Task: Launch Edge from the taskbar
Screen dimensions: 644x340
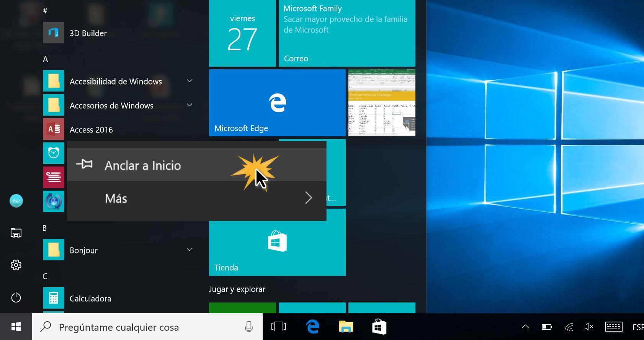Action: pyautogui.click(x=312, y=327)
